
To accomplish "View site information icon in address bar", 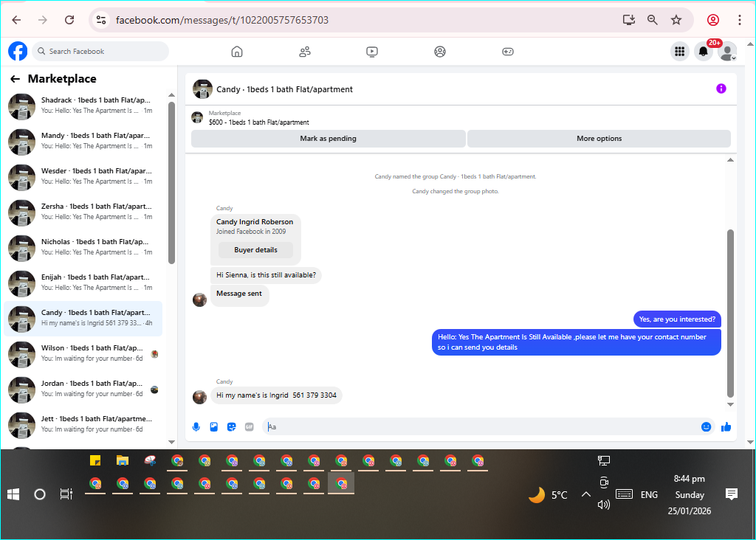I will click(x=101, y=20).
